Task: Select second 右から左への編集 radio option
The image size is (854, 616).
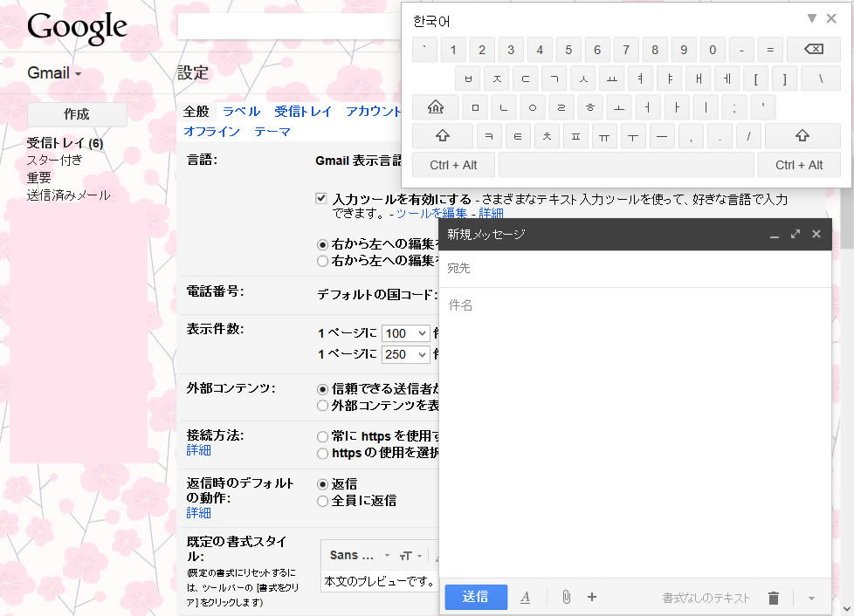Action: point(322,261)
